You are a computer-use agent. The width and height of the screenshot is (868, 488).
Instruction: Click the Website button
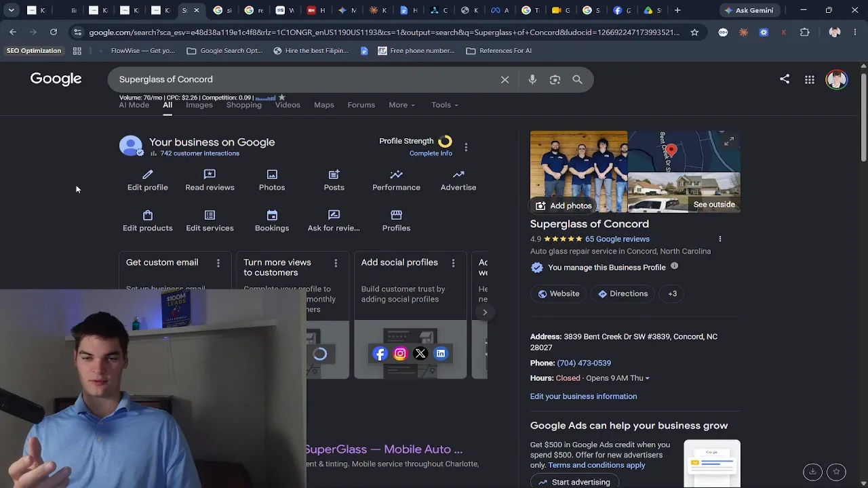559,293
